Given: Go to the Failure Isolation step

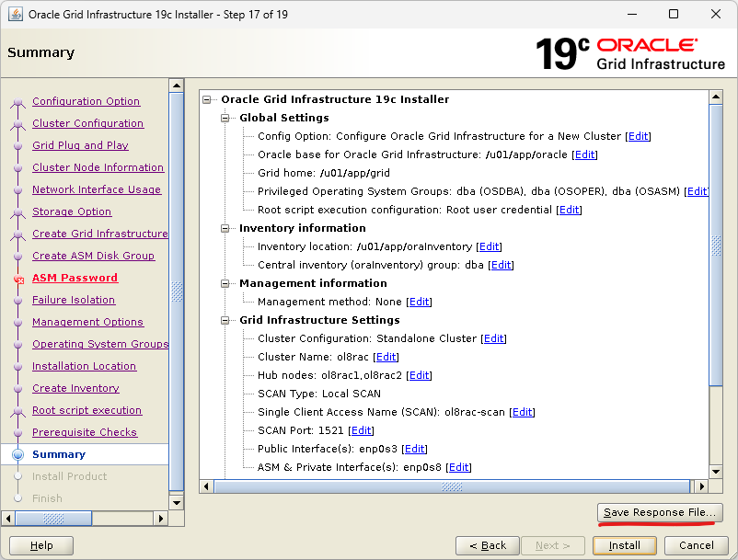Looking at the screenshot, I should click(74, 301).
